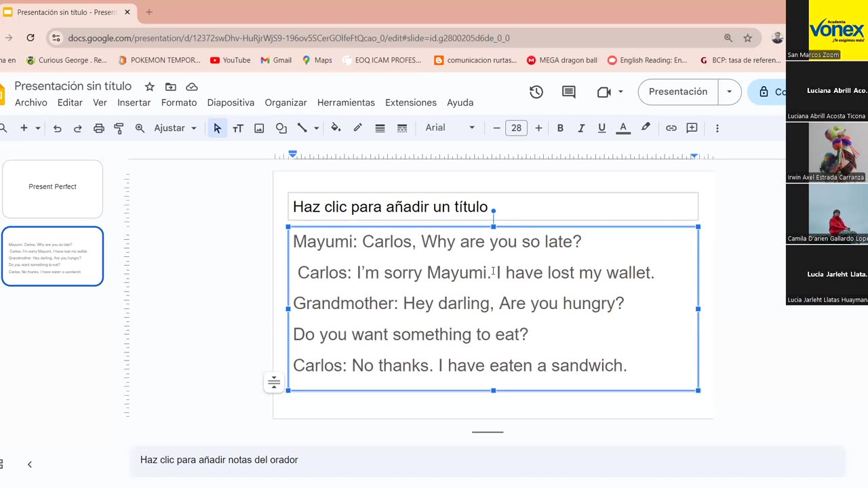
Task: Select the Paint format roller tool
Action: coord(119,128)
